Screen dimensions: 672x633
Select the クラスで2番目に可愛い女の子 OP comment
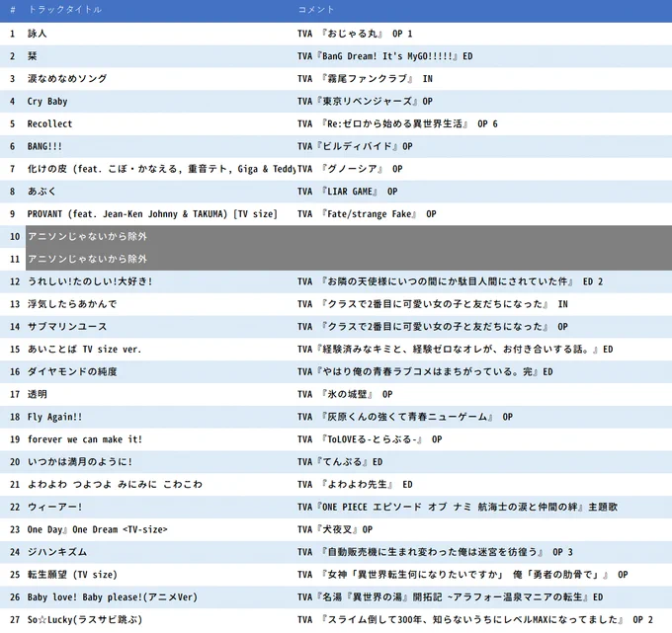point(433,327)
